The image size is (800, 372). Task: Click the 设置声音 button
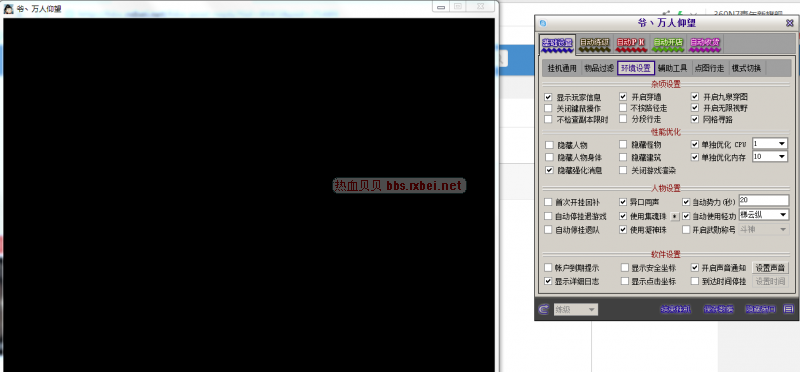(770, 268)
